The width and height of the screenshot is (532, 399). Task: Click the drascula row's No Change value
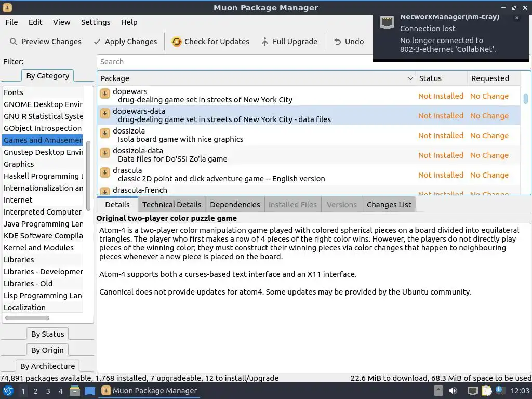point(489,175)
